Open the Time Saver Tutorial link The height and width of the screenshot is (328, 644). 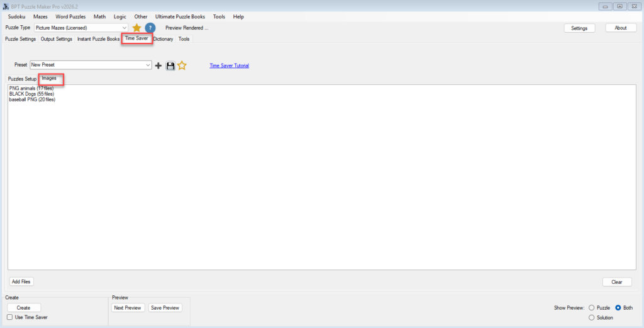pyautogui.click(x=229, y=65)
